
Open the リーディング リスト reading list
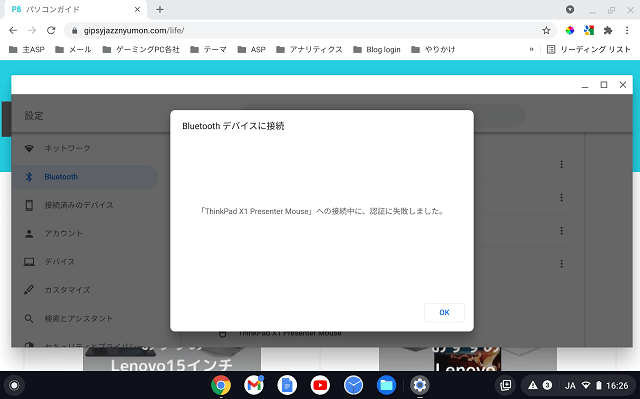pyautogui.click(x=589, y=49)
